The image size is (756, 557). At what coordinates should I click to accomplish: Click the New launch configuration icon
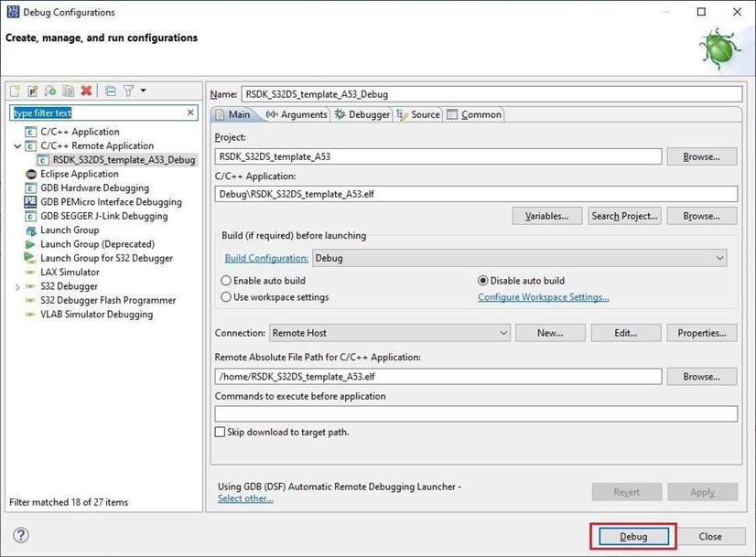pos(15,91)
